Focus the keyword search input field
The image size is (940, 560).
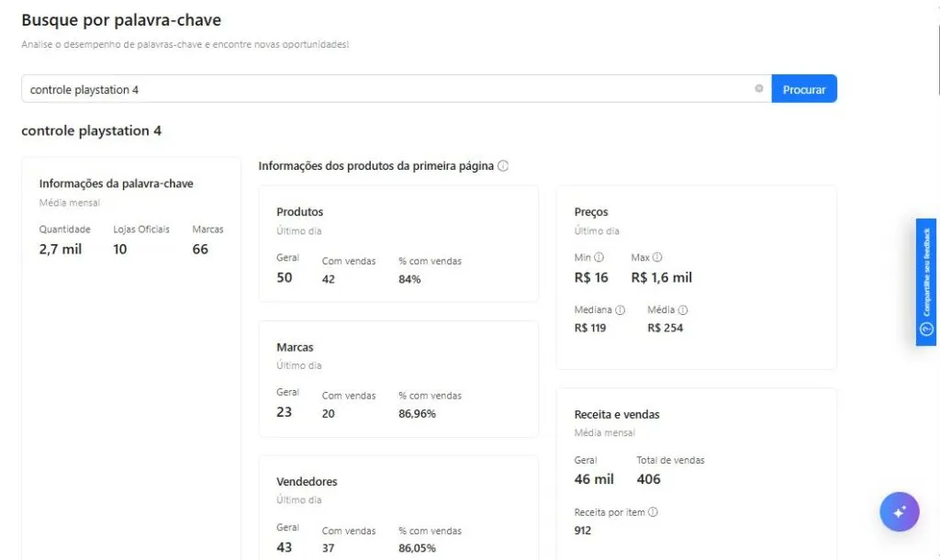[386, 89]
